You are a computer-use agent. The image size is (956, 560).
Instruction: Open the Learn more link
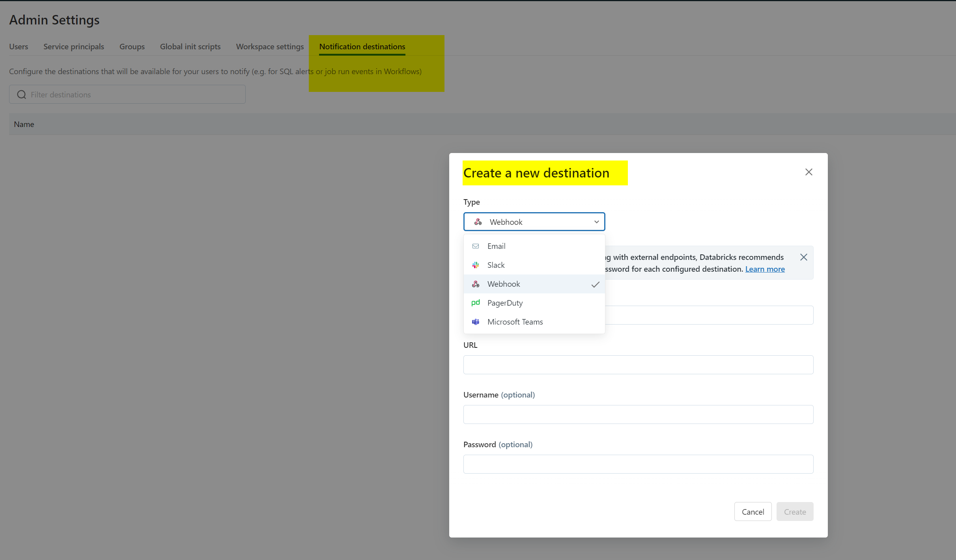[x=764, y=269]
